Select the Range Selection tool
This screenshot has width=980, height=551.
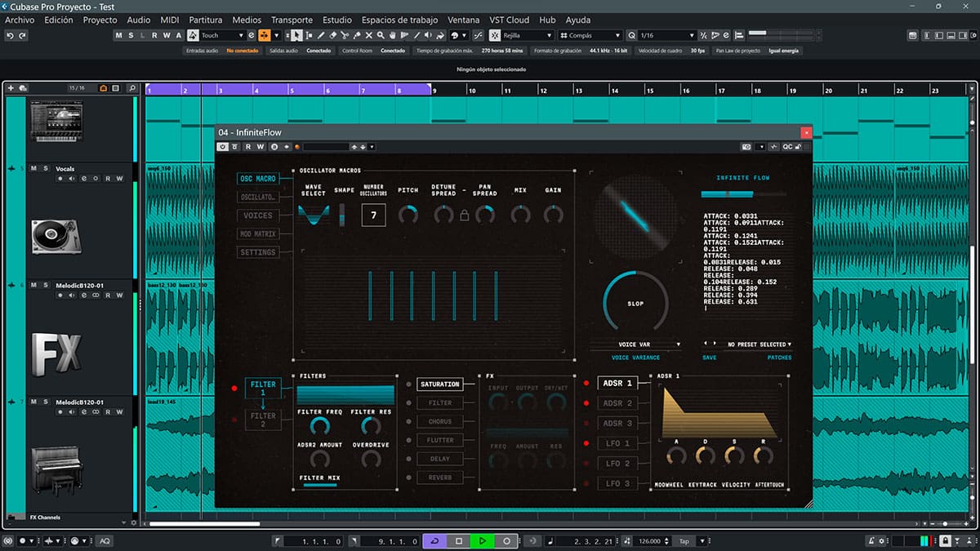click(309, 35)
